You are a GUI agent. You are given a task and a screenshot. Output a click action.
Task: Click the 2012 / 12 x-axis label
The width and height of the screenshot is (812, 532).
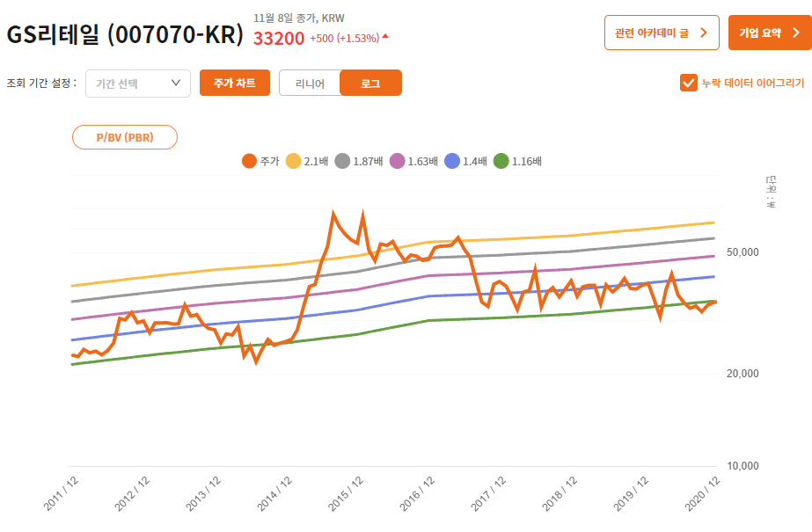133,493
